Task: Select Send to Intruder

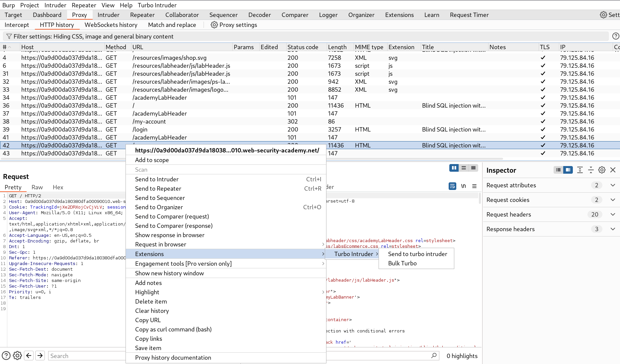Action: click(226, 179)
